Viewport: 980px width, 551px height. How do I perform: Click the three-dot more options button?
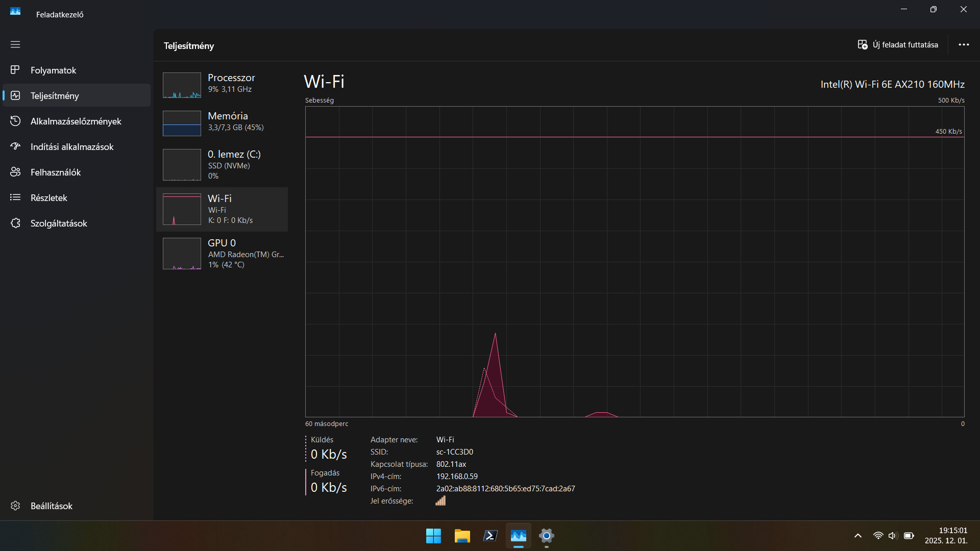click(x=964, y=45)
